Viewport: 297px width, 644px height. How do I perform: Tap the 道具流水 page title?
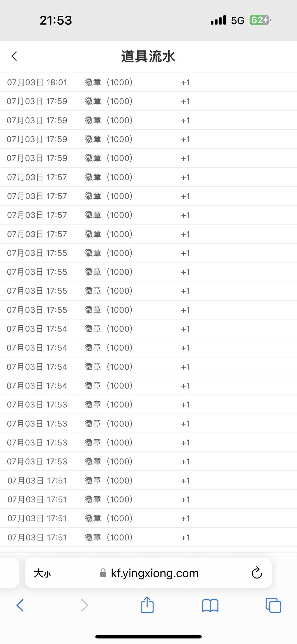tap(148, 57)
